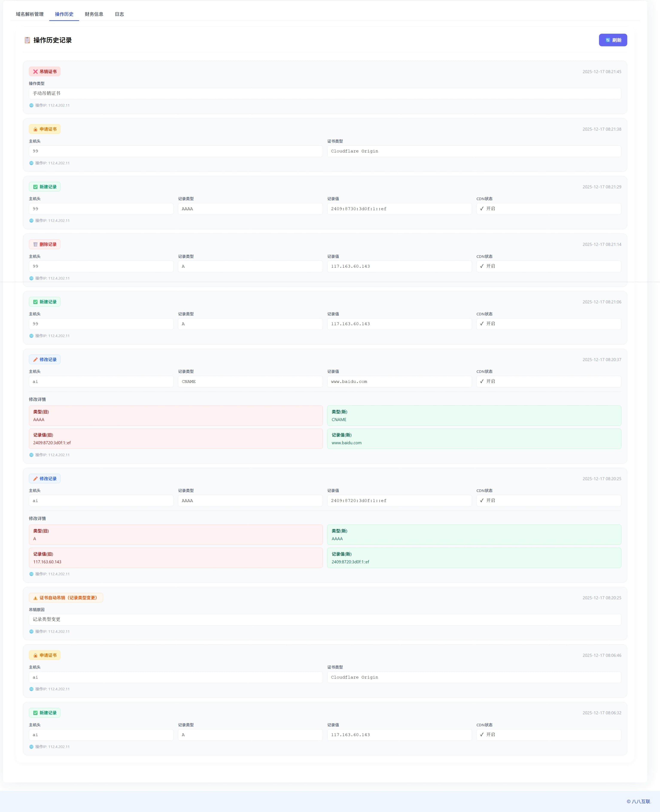Click the 记录类型变更 revoke reason field
The image size is (660, 812).
(325, 619)
